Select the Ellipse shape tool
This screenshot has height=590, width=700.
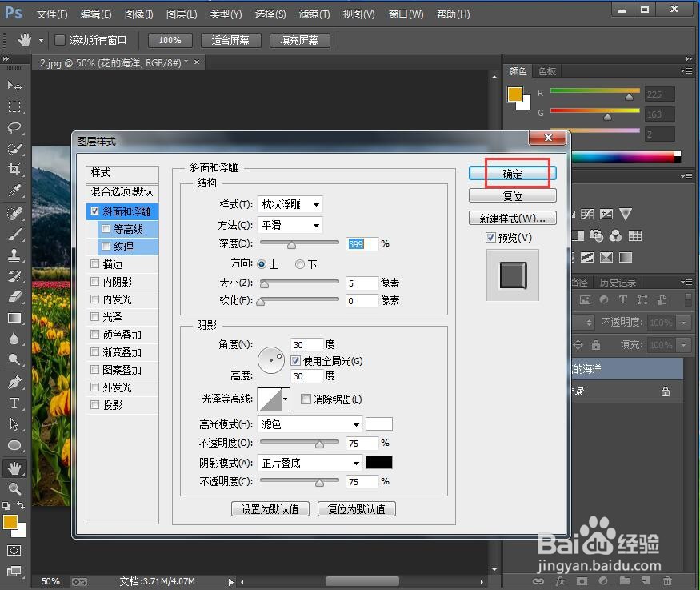pos(14,445)
